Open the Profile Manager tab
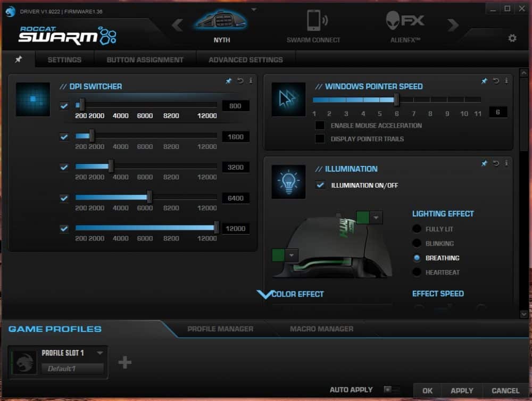 (220, 329)
